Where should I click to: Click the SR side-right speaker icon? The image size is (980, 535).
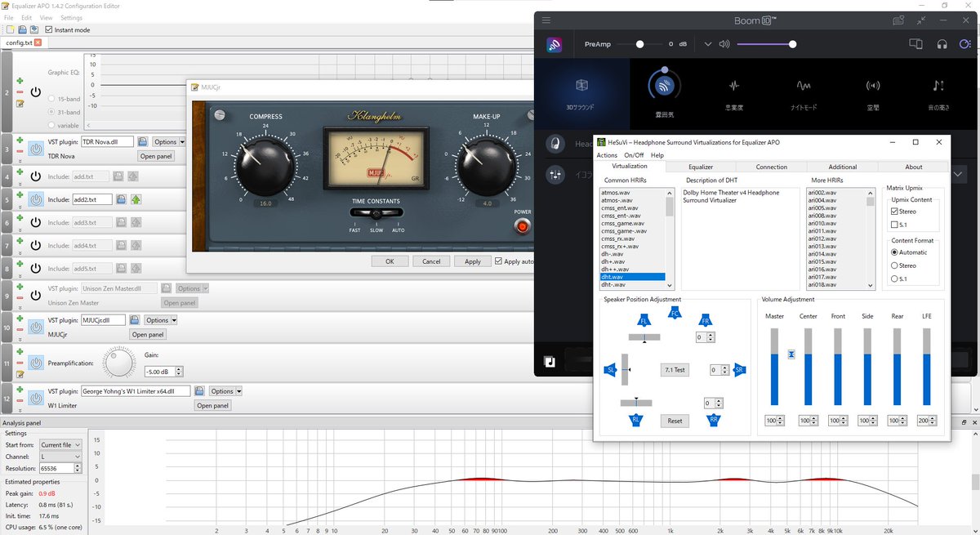[x=740, y=370]
